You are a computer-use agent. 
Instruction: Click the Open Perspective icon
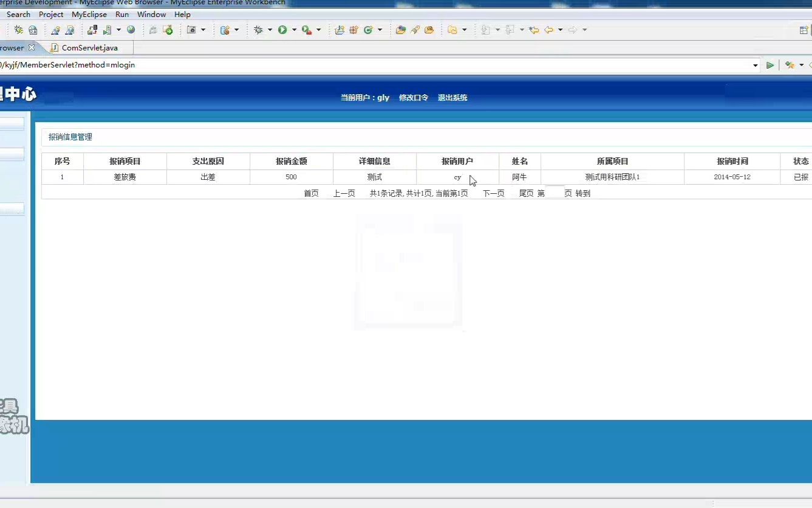coord(804,30)
